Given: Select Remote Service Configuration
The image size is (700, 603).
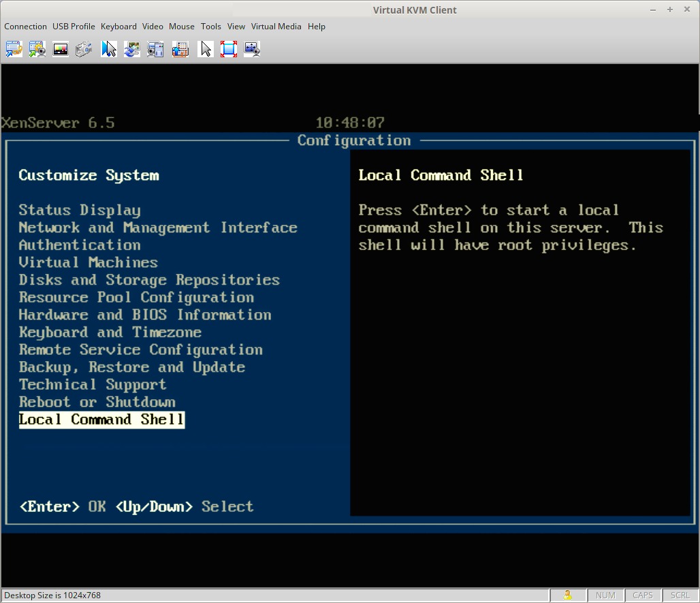Looking at the screenshot, I should click(x=141, y=350).
